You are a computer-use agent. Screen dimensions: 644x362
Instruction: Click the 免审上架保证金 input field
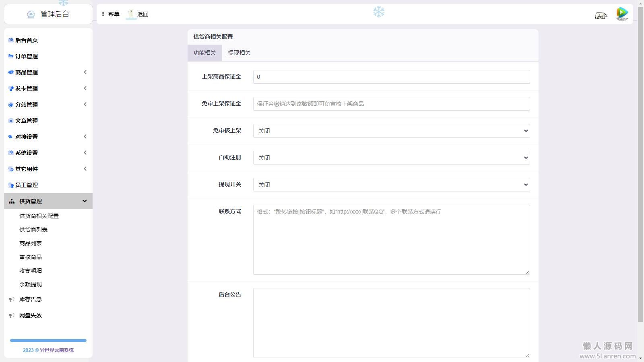coord(391,104)
